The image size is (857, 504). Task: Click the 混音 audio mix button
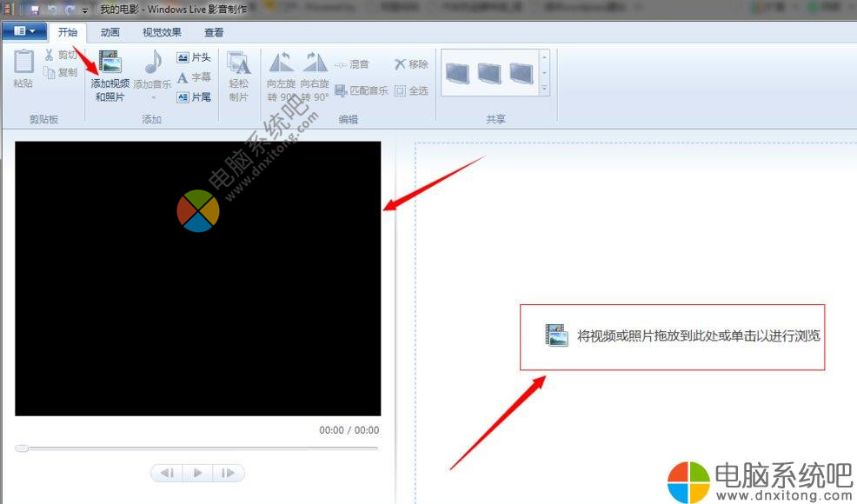pos(351,64)
